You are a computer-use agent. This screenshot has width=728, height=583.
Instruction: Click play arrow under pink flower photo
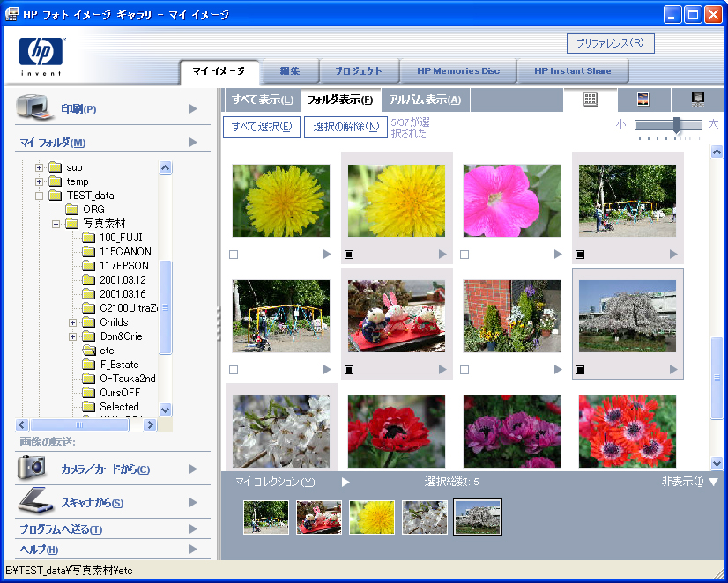(558, 255)
